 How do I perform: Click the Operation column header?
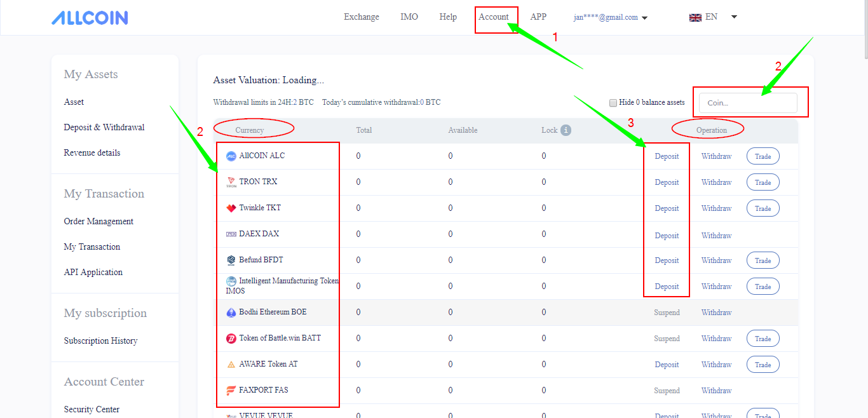712,130
